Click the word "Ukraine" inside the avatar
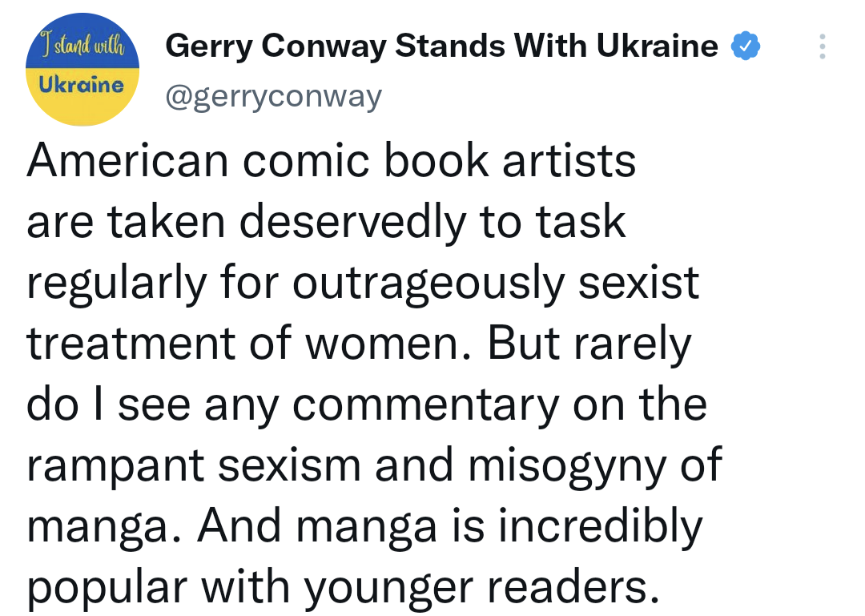This screenshot has width=865, height=616. point(82,85)
